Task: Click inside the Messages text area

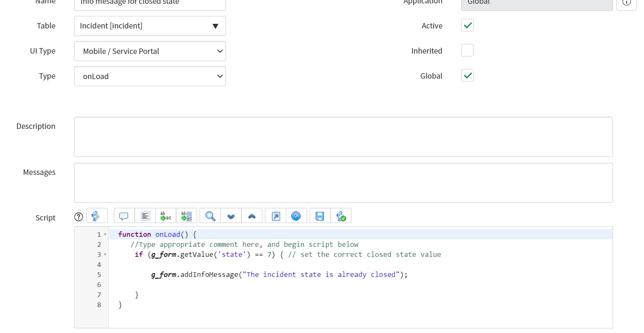Action: 344,183
